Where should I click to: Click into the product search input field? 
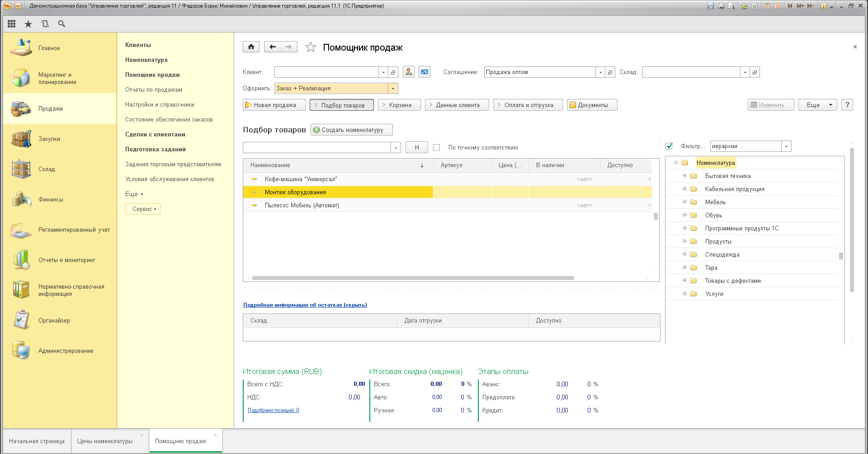(317, 148)
